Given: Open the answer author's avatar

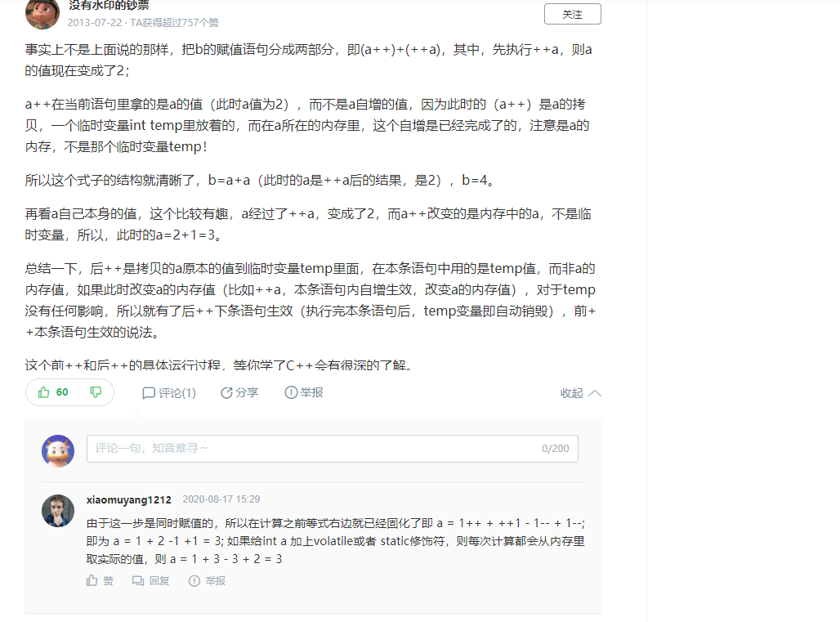Looking at the screenshot, I should point(42,13).
